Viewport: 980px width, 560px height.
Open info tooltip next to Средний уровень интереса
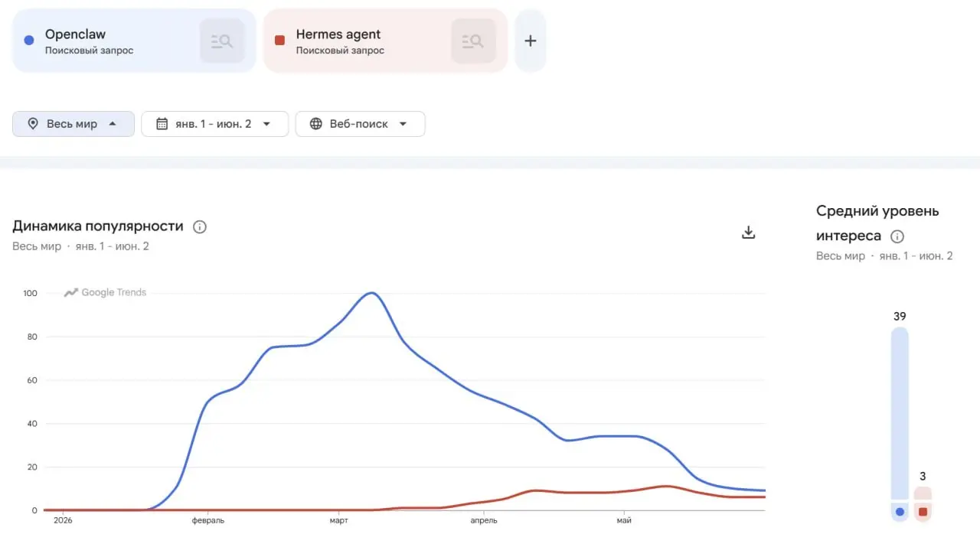pos(897,236)
